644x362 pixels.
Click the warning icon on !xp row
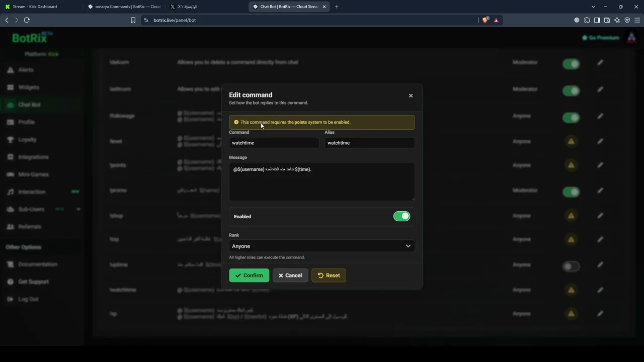coord(571,313)
